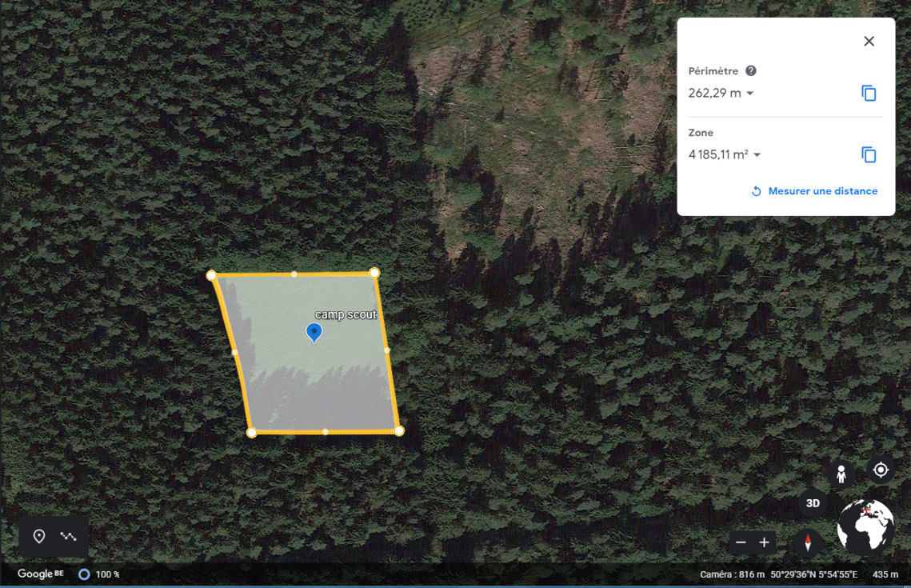
Task: Select the add placemark tool
Action: click(39, 537)
